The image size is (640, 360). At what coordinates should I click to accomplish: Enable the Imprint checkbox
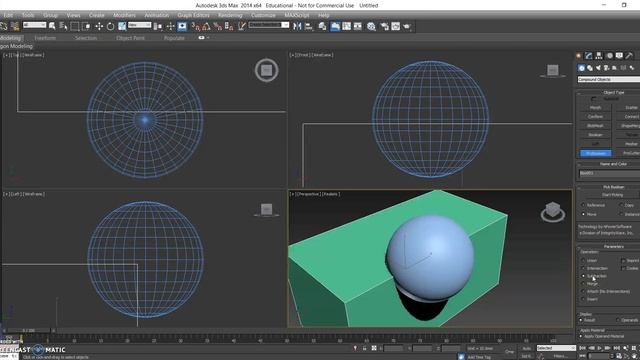tap(623, 260)
